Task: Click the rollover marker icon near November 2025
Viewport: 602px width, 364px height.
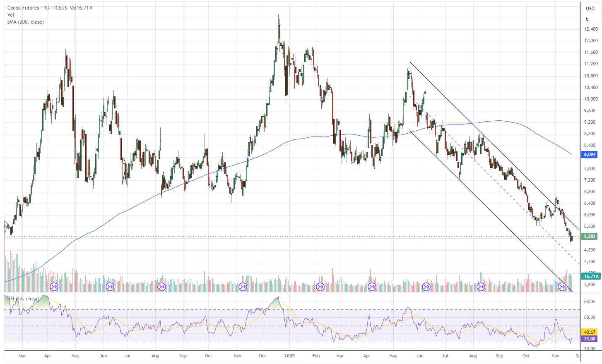Action: click(x=561, y=286)
